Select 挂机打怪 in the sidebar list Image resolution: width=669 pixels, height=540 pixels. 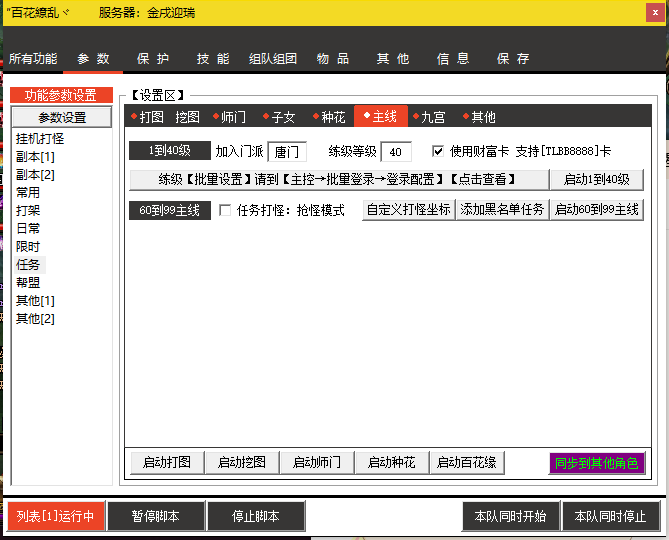pyautogui.click(x=40, y=139)
